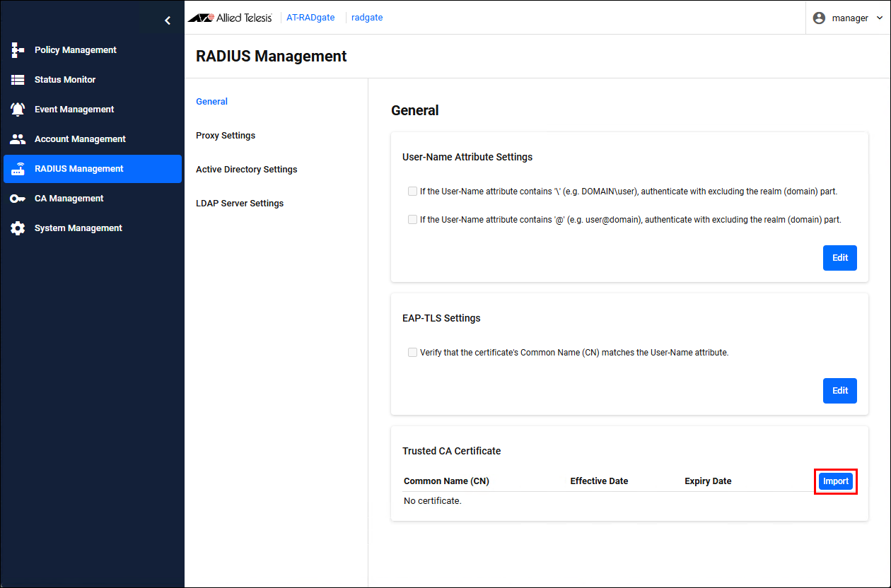Open Account Management menu
Viewport: 891px width, 588px height.
pyautogui.click(x=93, y=139)
